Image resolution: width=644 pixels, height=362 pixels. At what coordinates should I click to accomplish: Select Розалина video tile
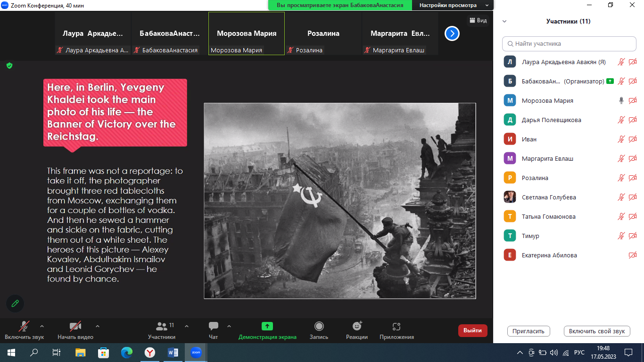click(x=323, y=33)
